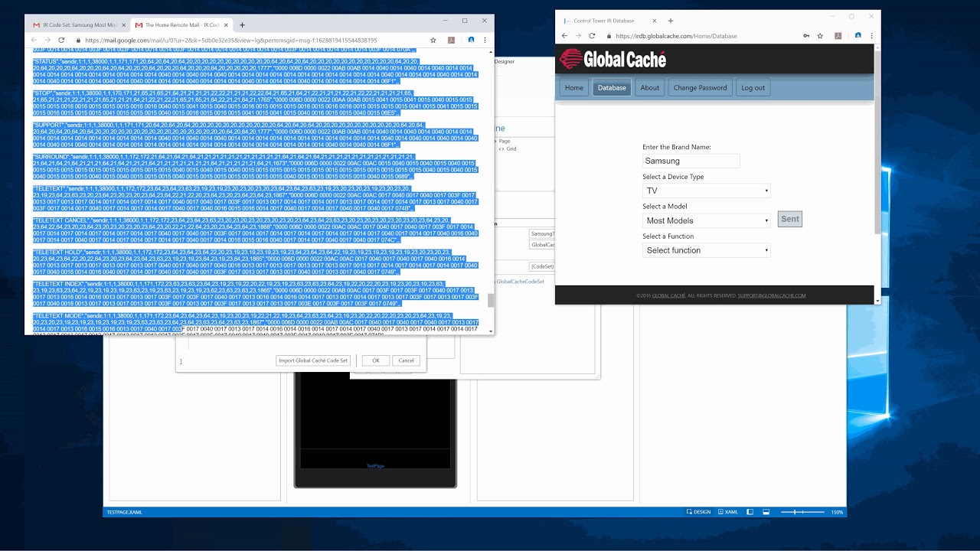Click the 150% zoom value
This screenshot has width=980, height=551.
click(x=837, y=512)
